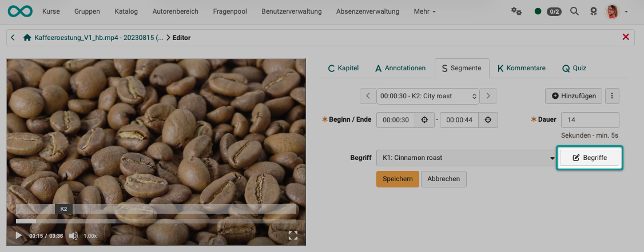
Task: Click the Sekunden - min. 5s hint
Action: point(590,135)
